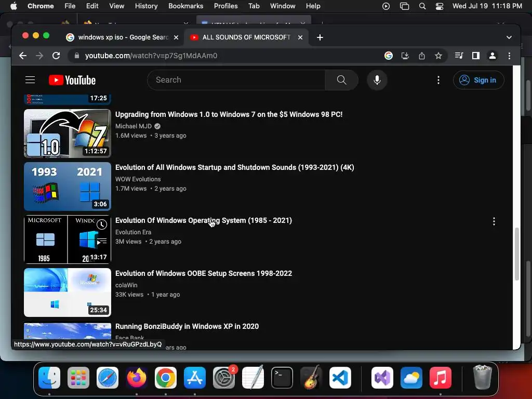
Task: Open Evolution of Windows OOBE Setup Screens title
Action: [204, 273]
